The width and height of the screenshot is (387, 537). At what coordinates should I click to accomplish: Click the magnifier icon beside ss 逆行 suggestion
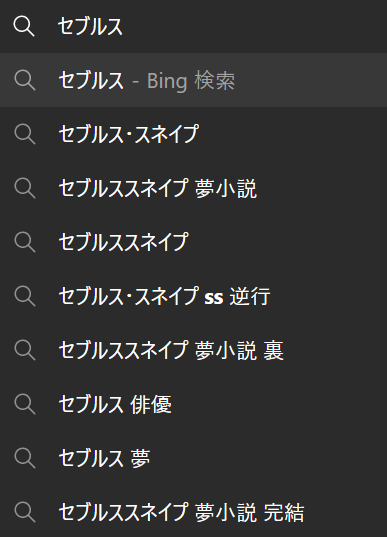(x=25, y=296)
